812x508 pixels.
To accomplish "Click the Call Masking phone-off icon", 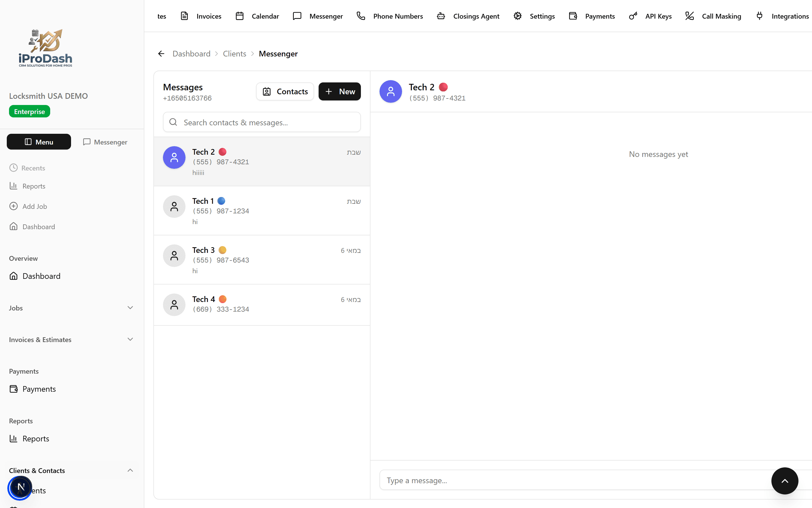I will coord(690,16).
